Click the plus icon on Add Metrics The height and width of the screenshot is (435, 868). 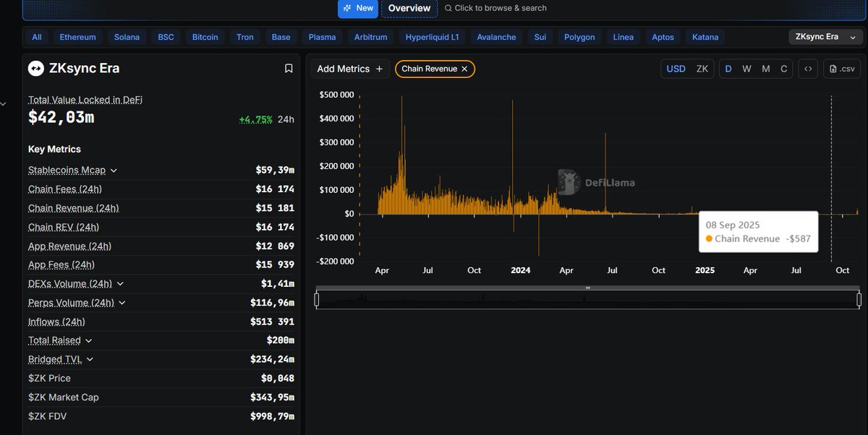pos(379,69)
